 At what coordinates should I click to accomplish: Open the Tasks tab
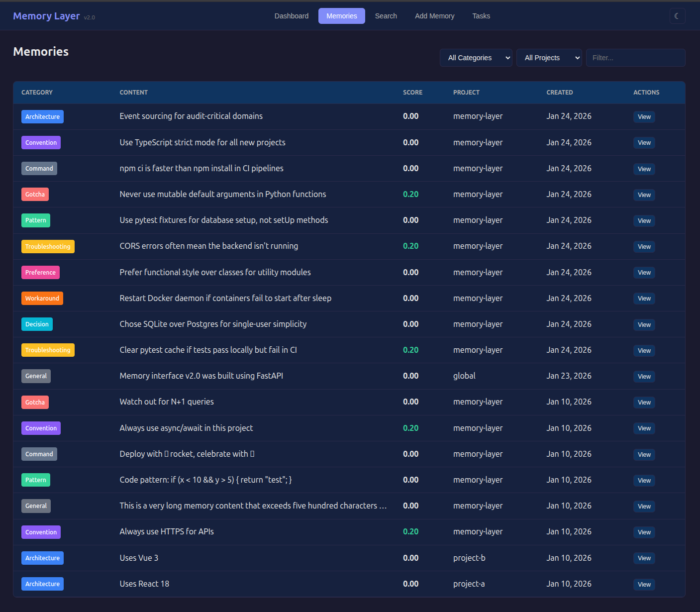click(x=481, y=16)
